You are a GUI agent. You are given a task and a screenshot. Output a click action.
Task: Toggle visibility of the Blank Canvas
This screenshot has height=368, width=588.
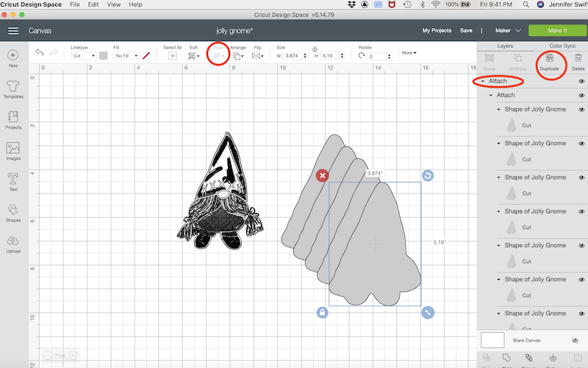[x=575, y=340]
